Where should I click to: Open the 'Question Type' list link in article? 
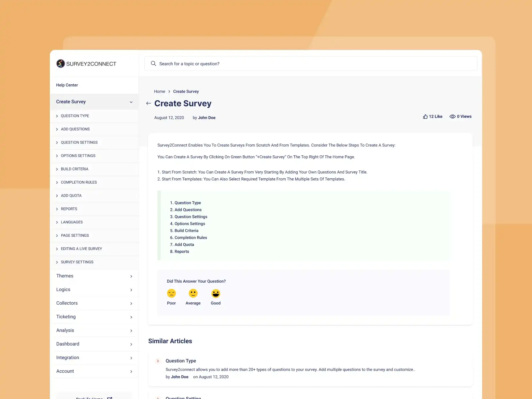188,203
